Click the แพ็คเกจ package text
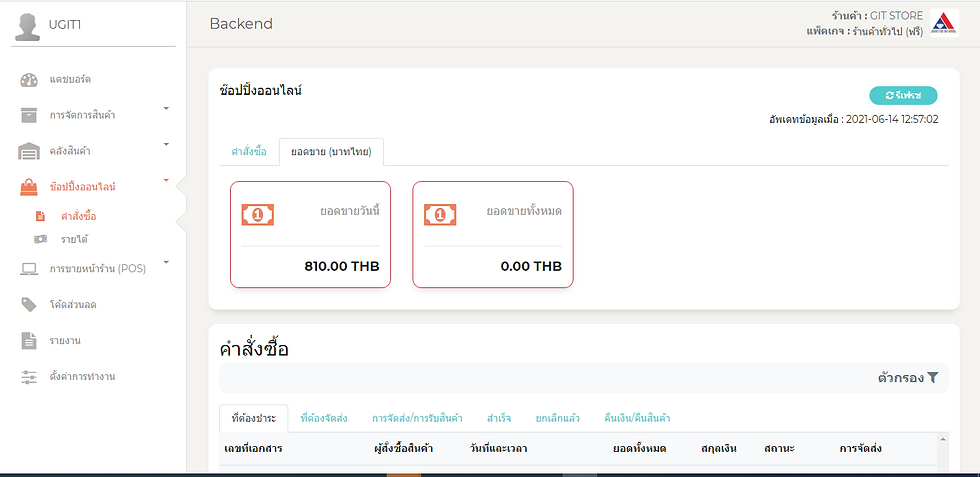Image resolution: width=980 pixels, height=477 pixels. coord(864,31)
